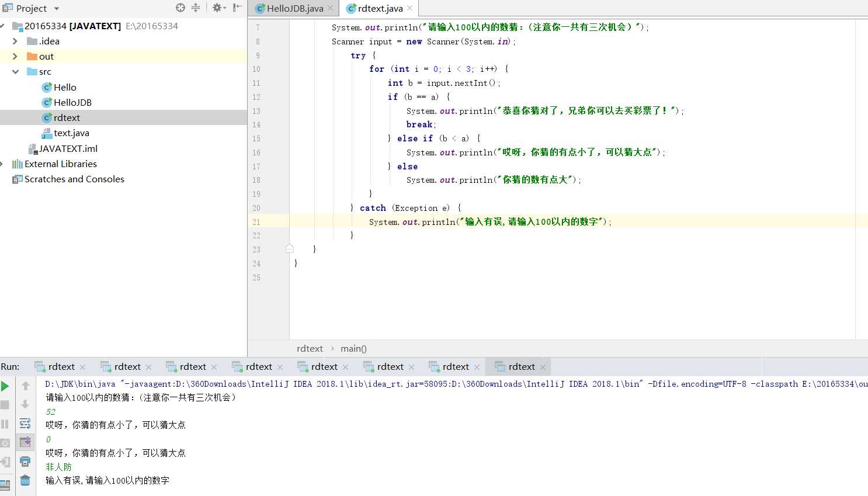The height and width of the screenshot is (496, 868).
Task: Click rdtext in the editor breadcrumb
Action: click(310, 348)
